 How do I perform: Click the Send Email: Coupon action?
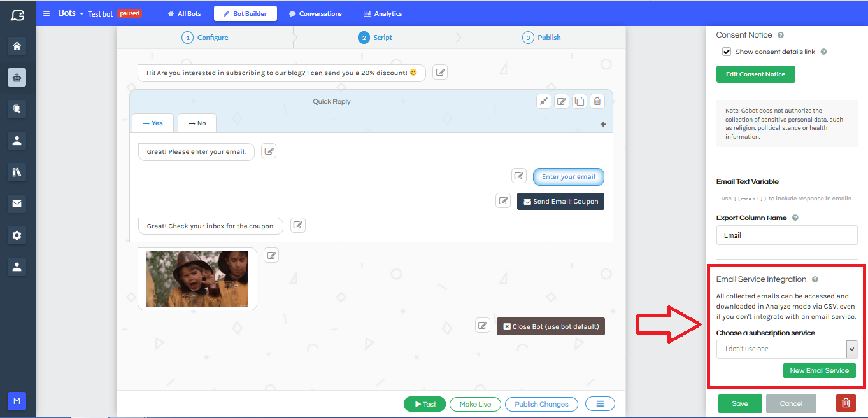(560, 201)
